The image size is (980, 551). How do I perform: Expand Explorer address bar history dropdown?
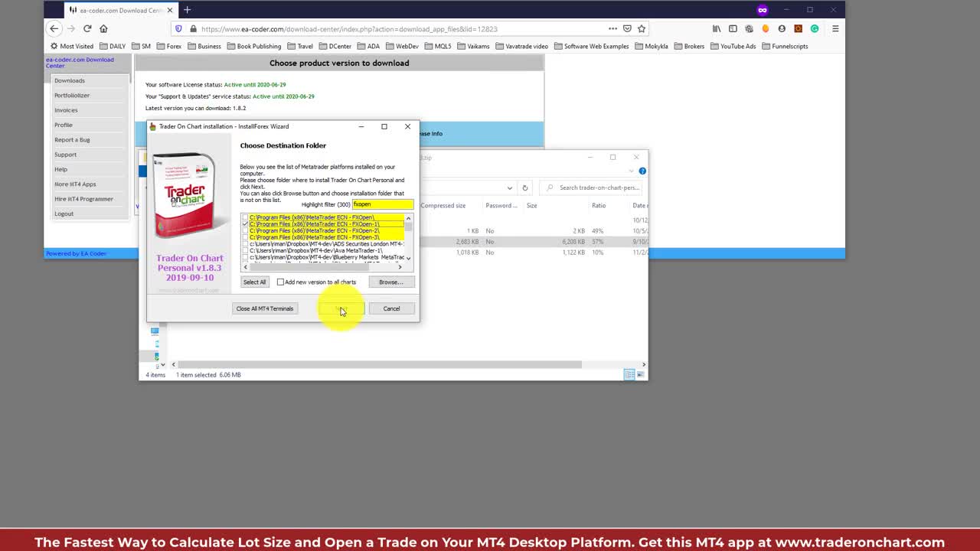[x=509, y=187]
